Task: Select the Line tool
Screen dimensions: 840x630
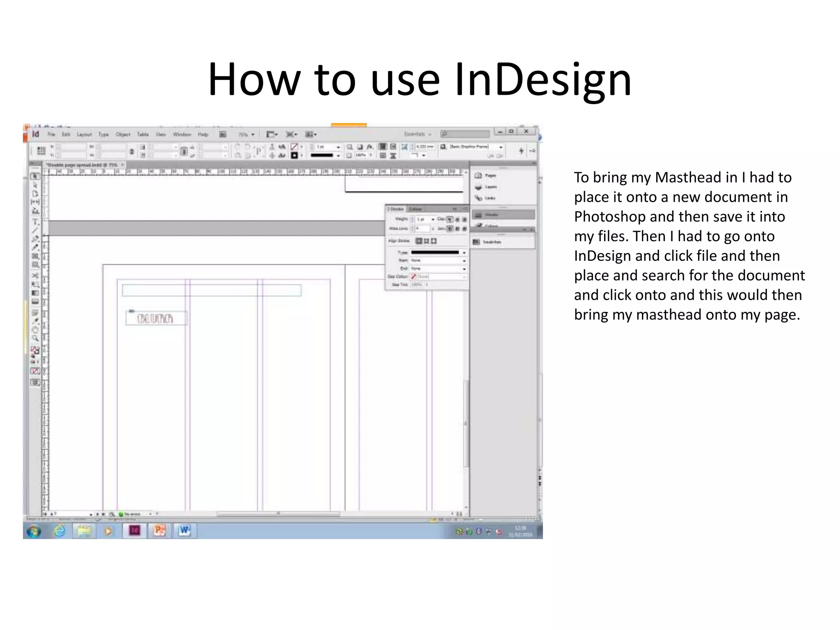Action: 35,230
